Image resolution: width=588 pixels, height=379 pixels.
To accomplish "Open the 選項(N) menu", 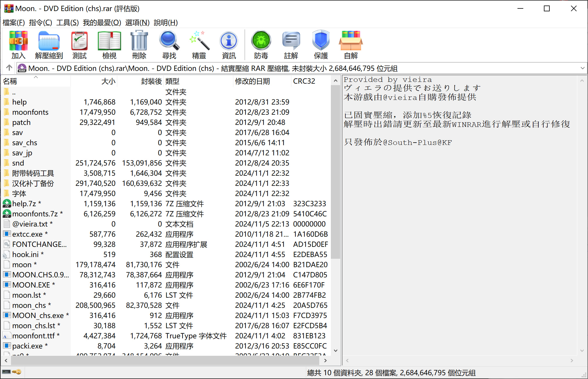I will click(137, 22).
